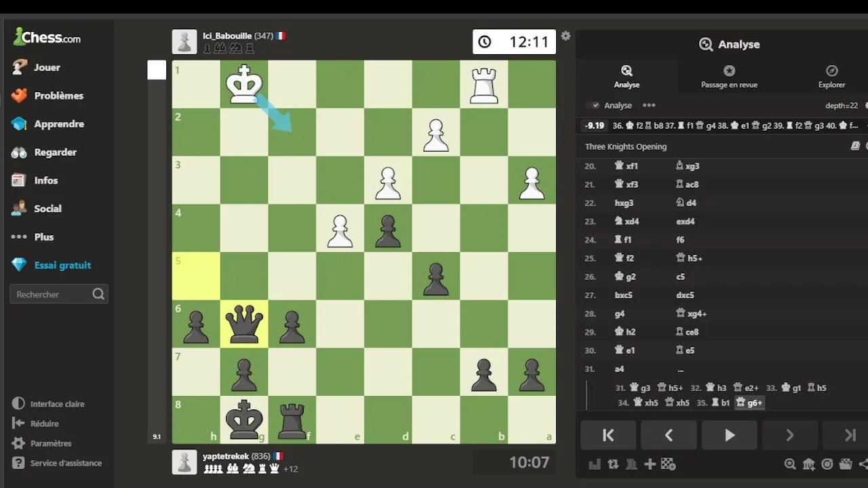Select move 27. bxc5 in list
868x488 pixels.
pos(623,296)
